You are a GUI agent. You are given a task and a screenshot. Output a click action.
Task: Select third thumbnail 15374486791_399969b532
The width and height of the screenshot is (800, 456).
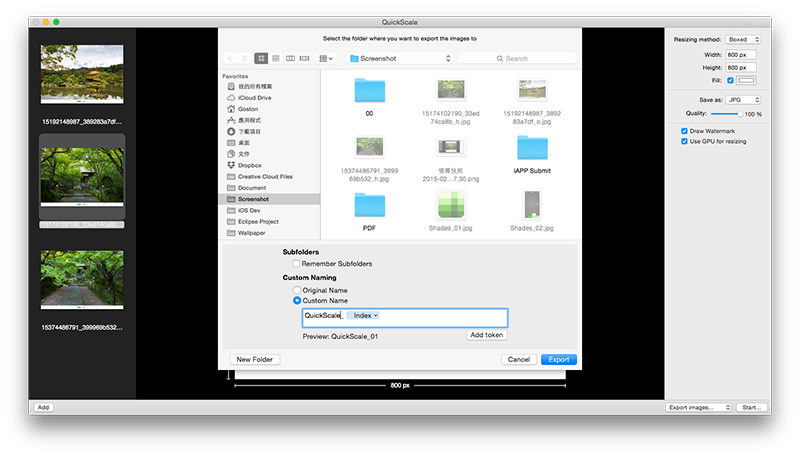coord(82,280)
